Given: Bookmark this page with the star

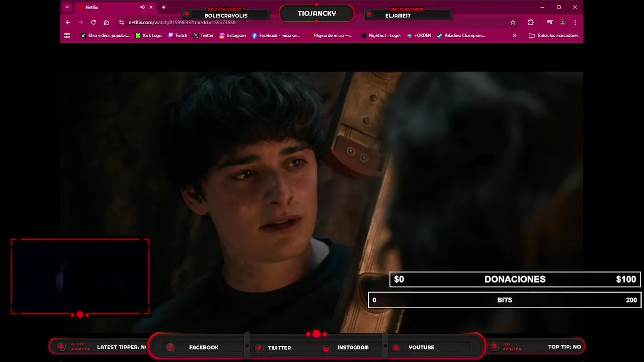Looking at the screenshot, I should 513,23.
